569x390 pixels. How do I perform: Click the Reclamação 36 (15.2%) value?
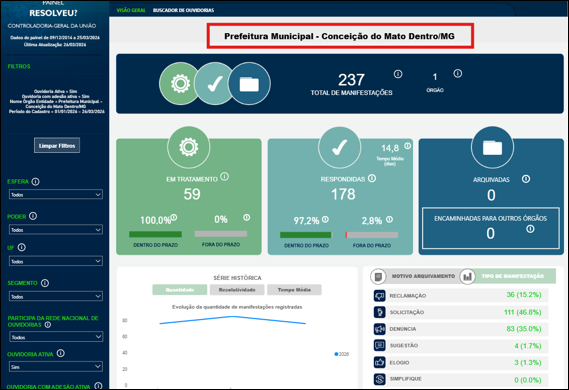(x=524, y=295)
